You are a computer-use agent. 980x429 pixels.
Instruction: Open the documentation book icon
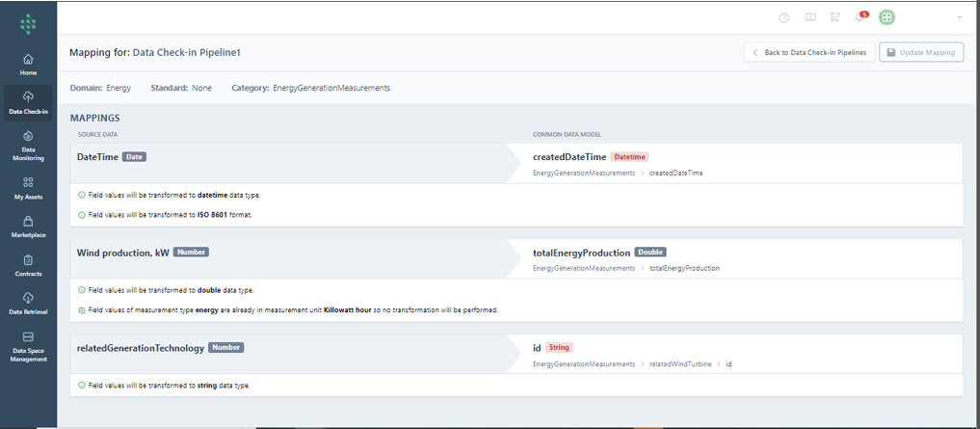pyautogui.click(x=810, y=17)
